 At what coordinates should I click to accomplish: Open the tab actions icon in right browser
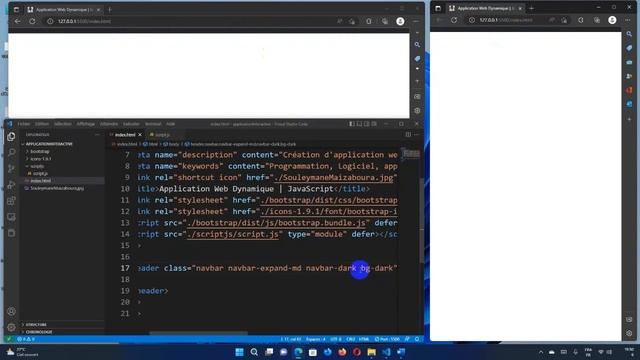[x=438, y=8]
